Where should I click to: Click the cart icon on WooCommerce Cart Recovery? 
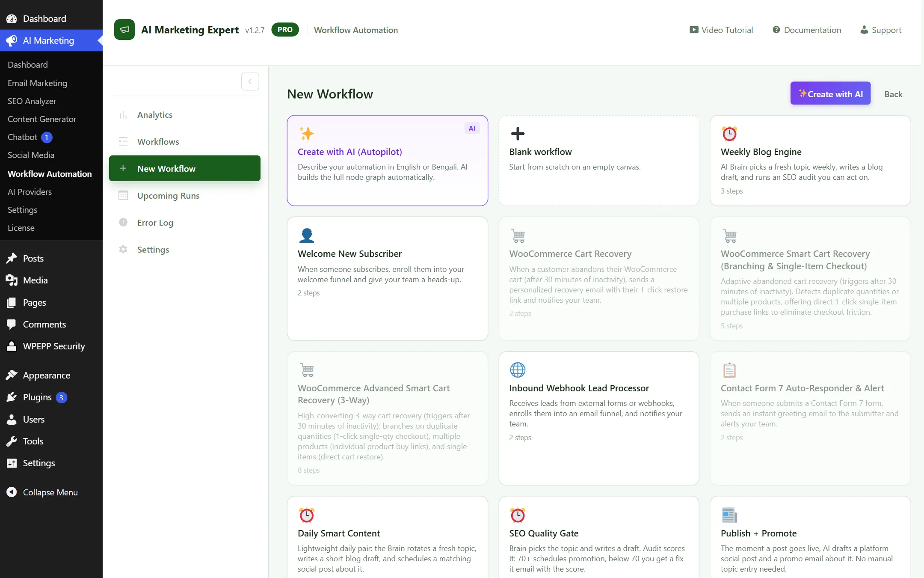pyautogui.click(x=518, y=235)
